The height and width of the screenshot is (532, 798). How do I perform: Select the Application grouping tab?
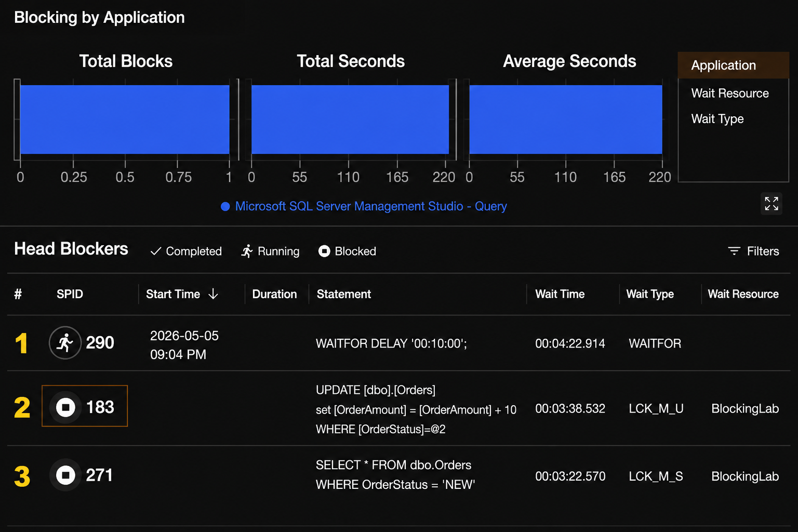[x=734, y=65]
